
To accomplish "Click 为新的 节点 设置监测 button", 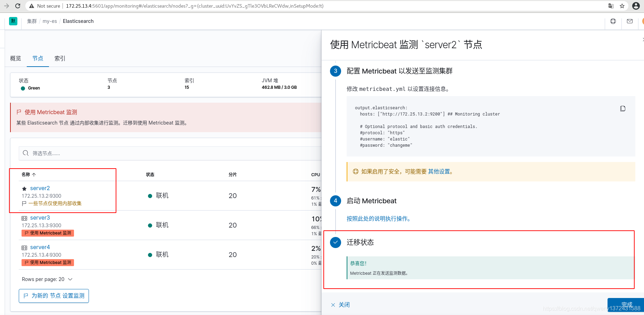I will click(x=54, y=296).
